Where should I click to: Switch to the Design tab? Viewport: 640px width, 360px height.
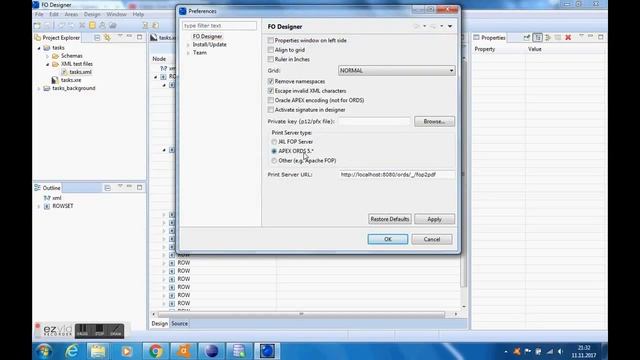160,323
